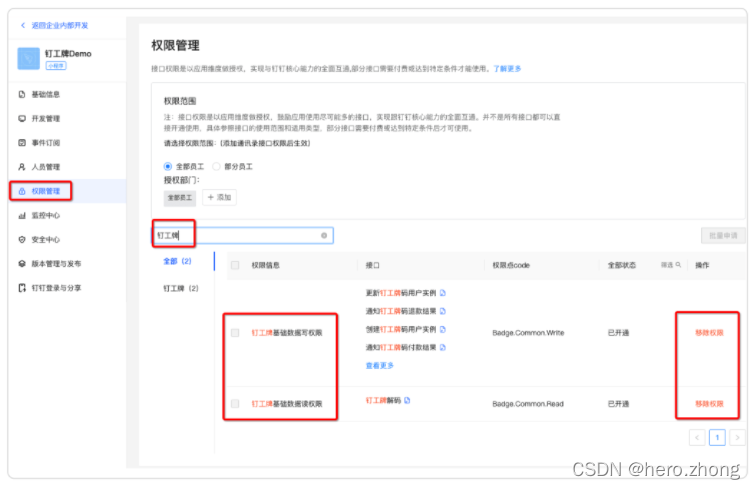Click the 全部员工 department tag
Screen dimensions: 755x489
point(180,198)
